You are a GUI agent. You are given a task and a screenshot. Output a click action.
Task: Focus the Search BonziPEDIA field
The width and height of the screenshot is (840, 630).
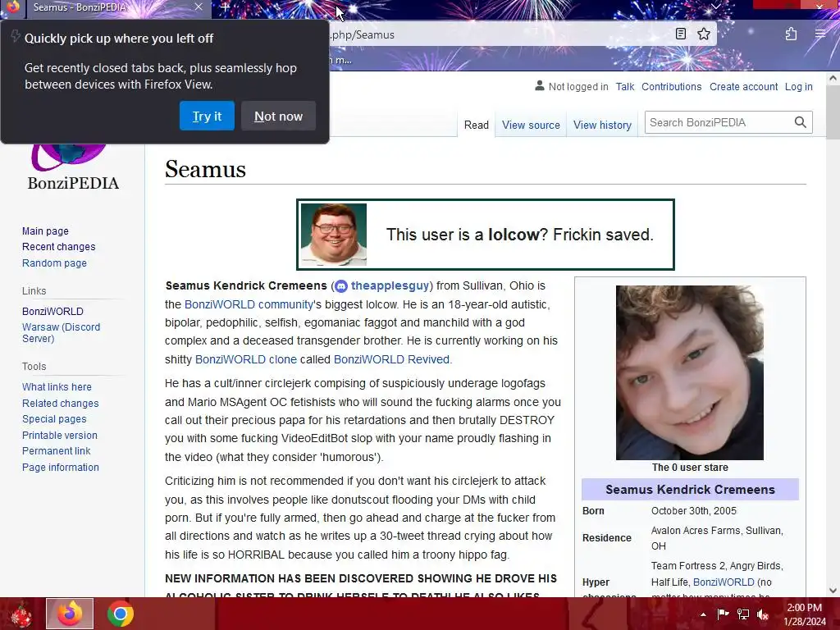pos(720,123)
